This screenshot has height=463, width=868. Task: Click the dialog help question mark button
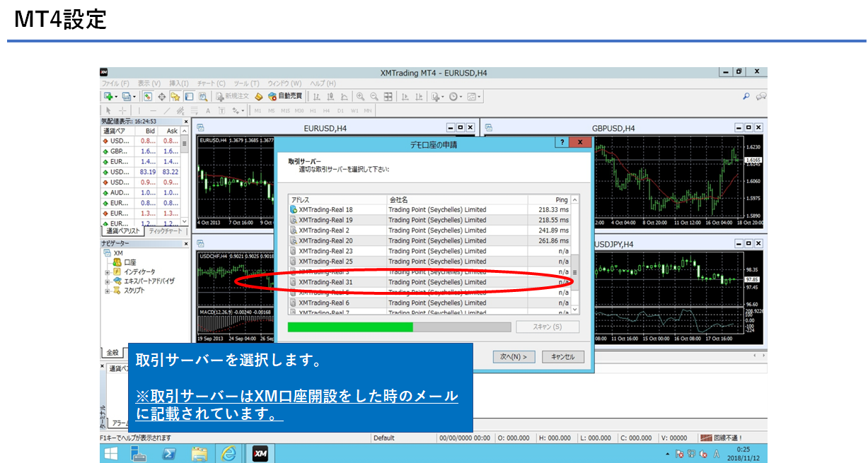coord(561,142)
